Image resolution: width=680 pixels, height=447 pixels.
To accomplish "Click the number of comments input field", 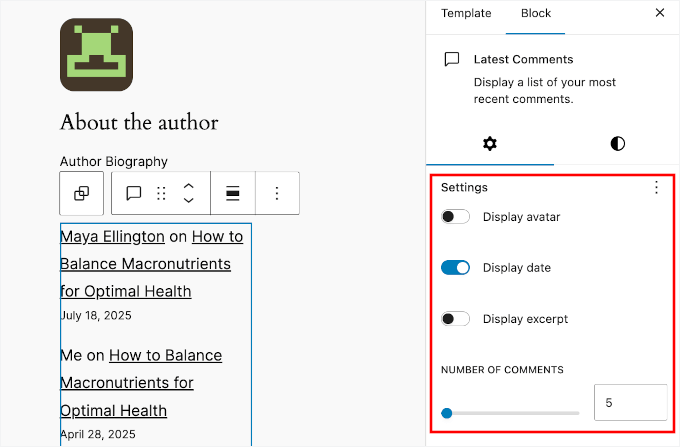I will pos(630,403).
